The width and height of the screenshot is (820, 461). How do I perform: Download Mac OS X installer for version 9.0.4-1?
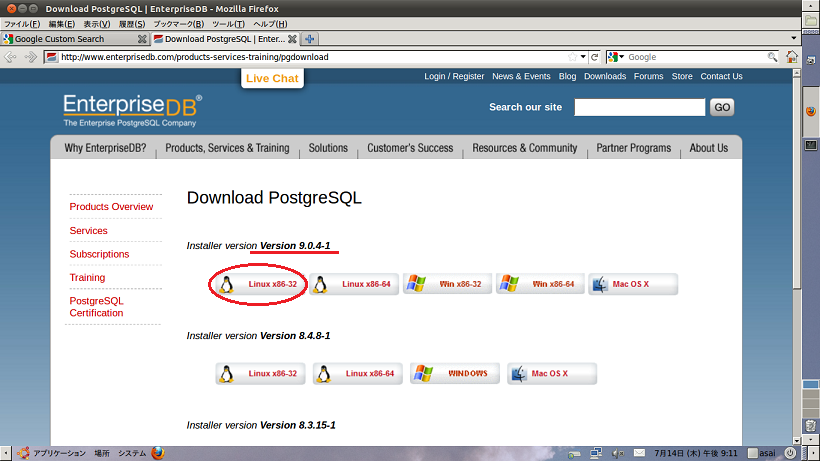633,284
